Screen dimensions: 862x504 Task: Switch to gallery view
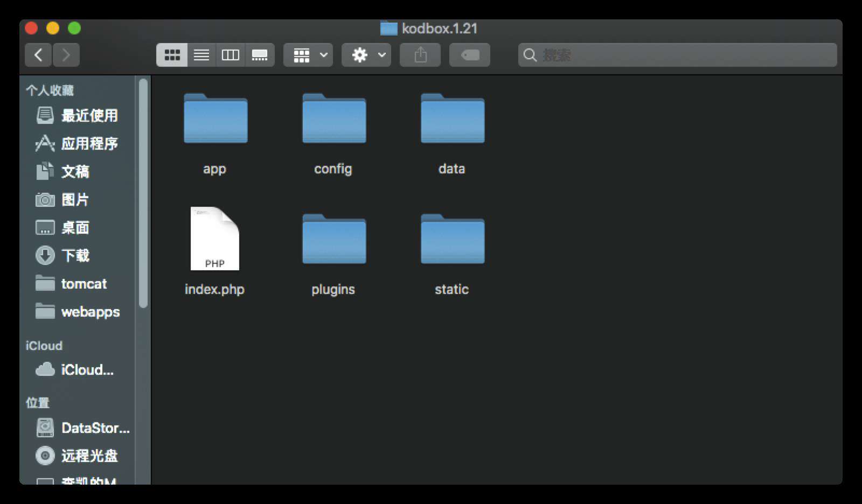[x=260, y=55]
